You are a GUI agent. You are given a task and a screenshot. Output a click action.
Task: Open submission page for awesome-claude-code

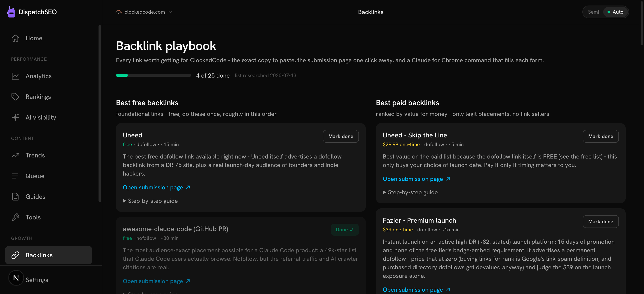[157, 281]
